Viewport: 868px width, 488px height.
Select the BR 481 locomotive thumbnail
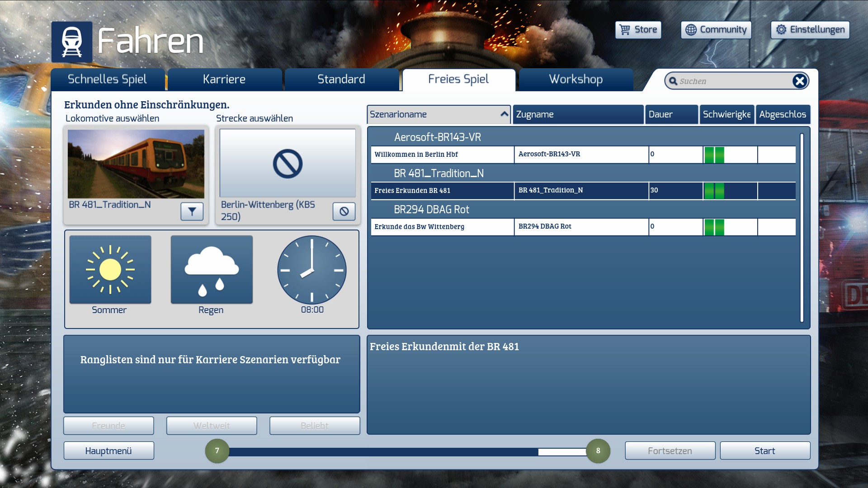click(x=136, y=164)
